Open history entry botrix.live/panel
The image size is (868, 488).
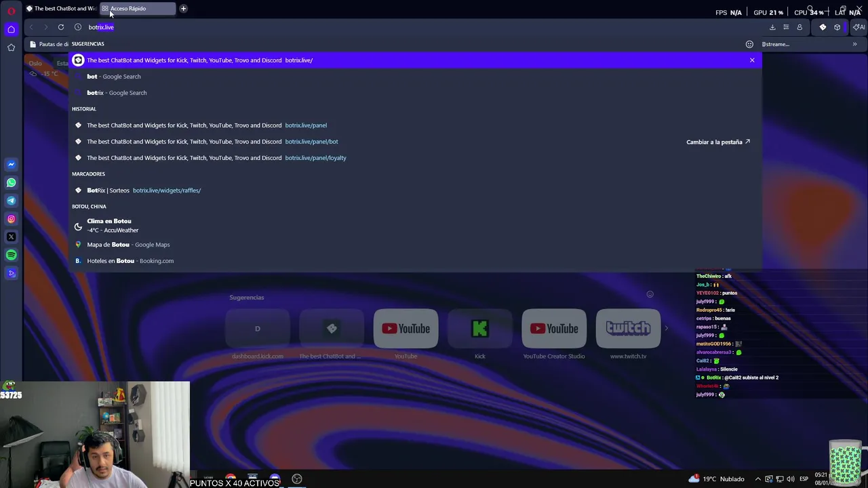(x=415, y=125)
